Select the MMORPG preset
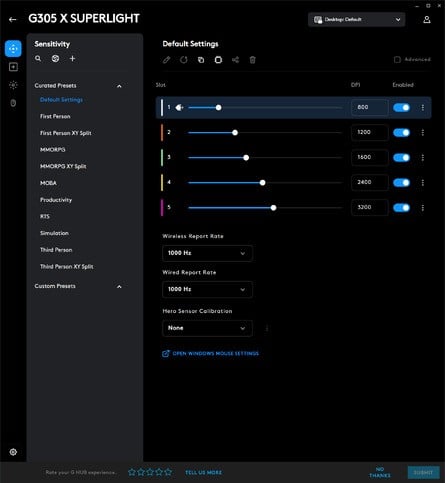The width and height of the screenshot is (445, 483). point(53,150)
